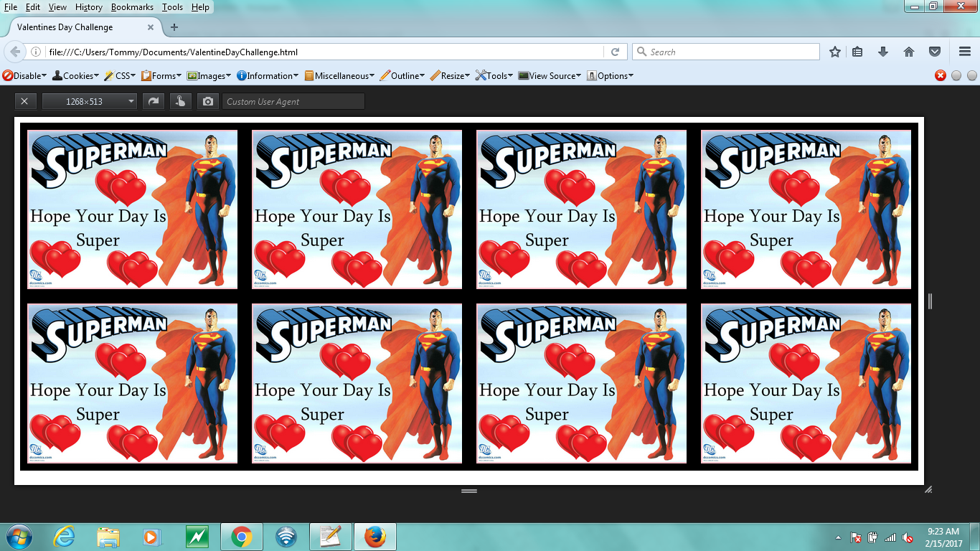Click the red error indicator in Web Developer toolbar

click(941, 75)
